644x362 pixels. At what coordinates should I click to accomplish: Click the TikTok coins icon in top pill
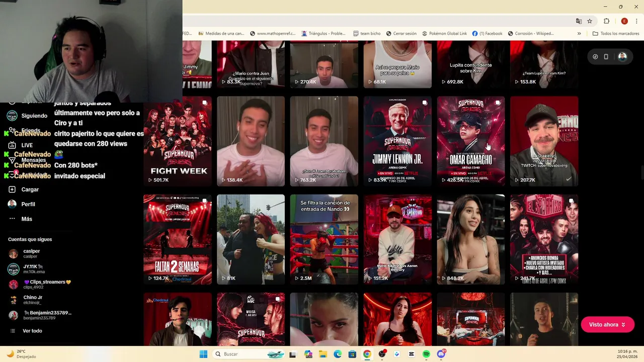(595, 57)
